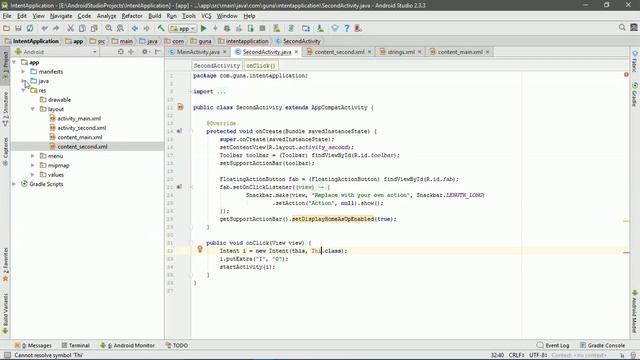Open the Structure side panel tab
Viewport: 640px width, 360px height.
click(x=5, y=109)
